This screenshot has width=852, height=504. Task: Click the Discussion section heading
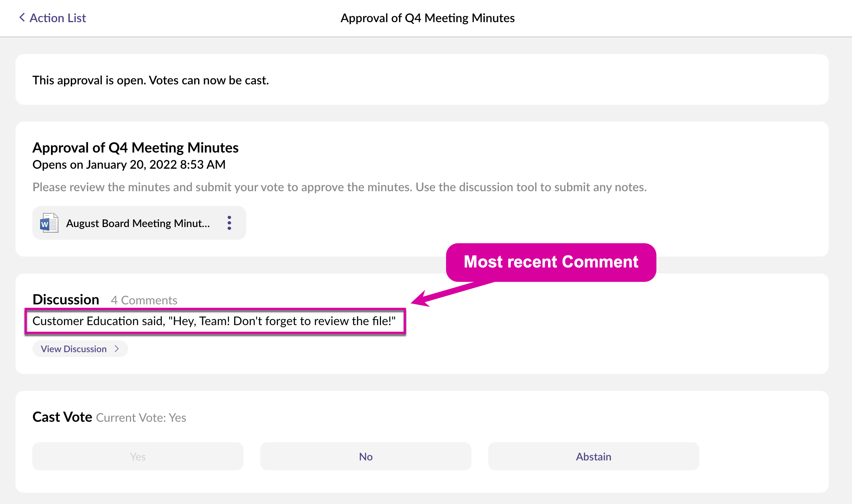(x=66, y=299)
